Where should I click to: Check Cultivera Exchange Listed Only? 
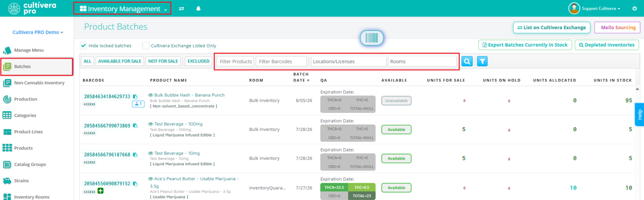(146, 46)
